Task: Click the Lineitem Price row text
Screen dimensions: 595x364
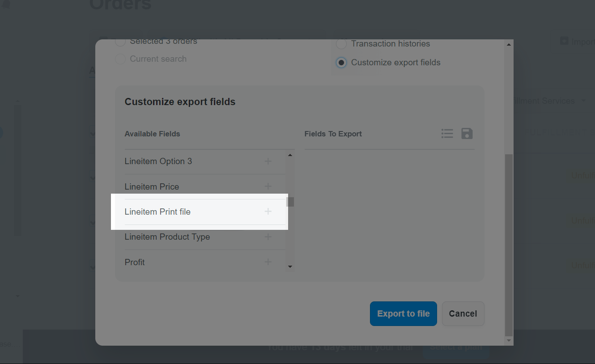Action: click(152, 186)
